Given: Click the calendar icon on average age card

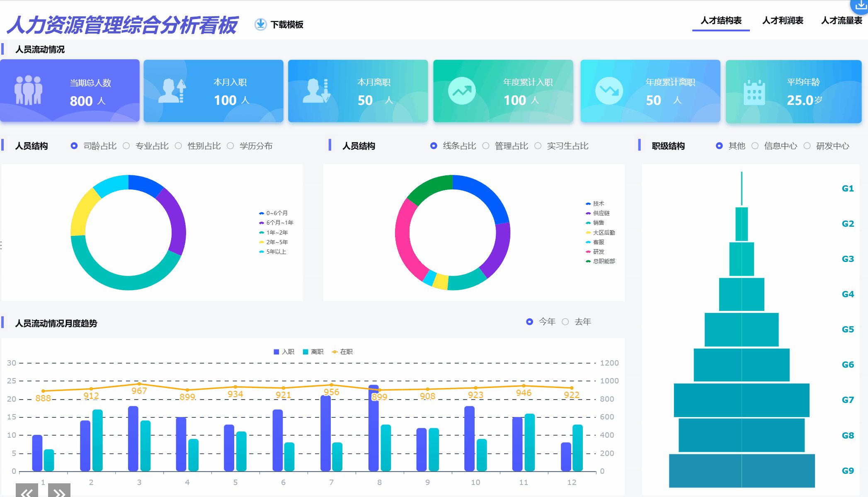Looking at the screenshot, I should [x=754, y=92].
